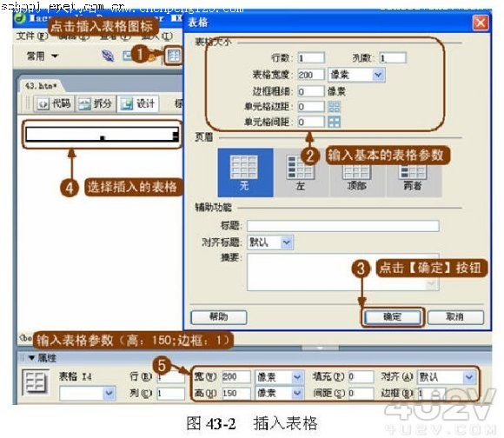The width and height of the screenshot is (504, 438).
Task: Close the 表格 dialog
Action: coord(481,23)
